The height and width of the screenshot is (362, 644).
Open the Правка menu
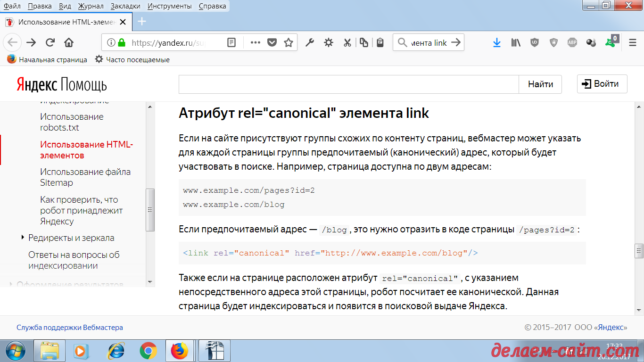pos(40,6)
